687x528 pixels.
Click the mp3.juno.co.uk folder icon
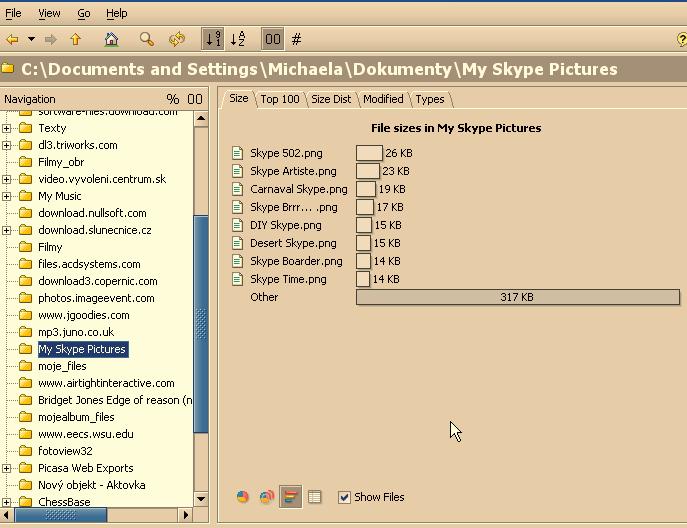point(25,332)
